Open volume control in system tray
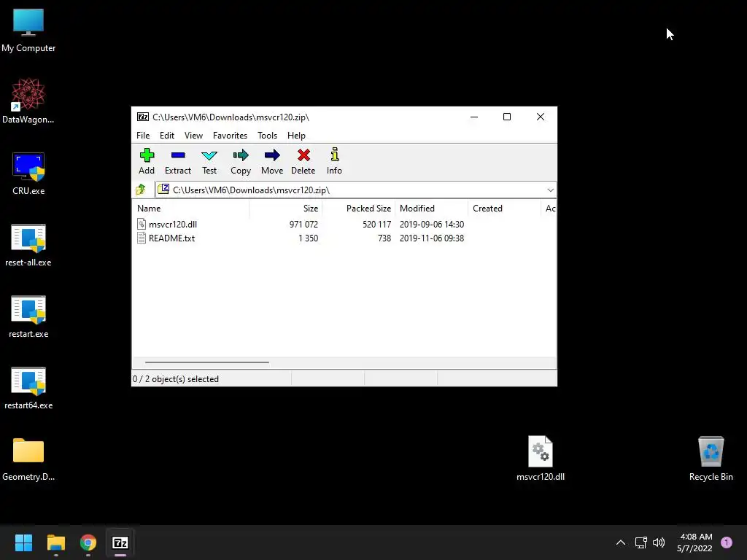 [x=659, y=542]
